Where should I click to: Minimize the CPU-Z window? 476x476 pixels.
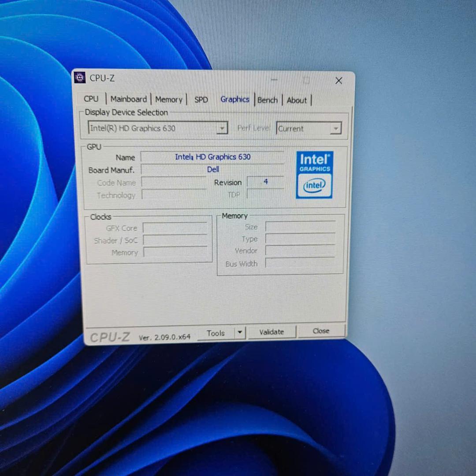[274, 80]
